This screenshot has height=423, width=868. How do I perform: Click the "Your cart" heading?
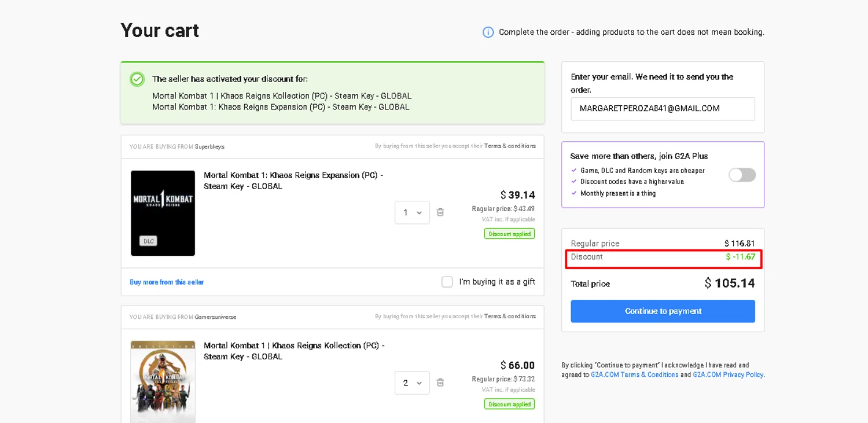coord(160,30)
